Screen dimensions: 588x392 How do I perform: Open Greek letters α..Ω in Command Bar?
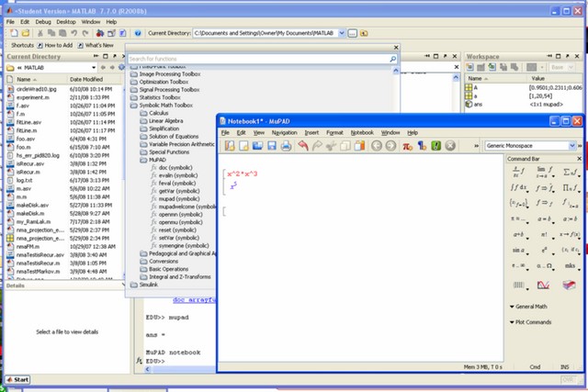[544, 265]
